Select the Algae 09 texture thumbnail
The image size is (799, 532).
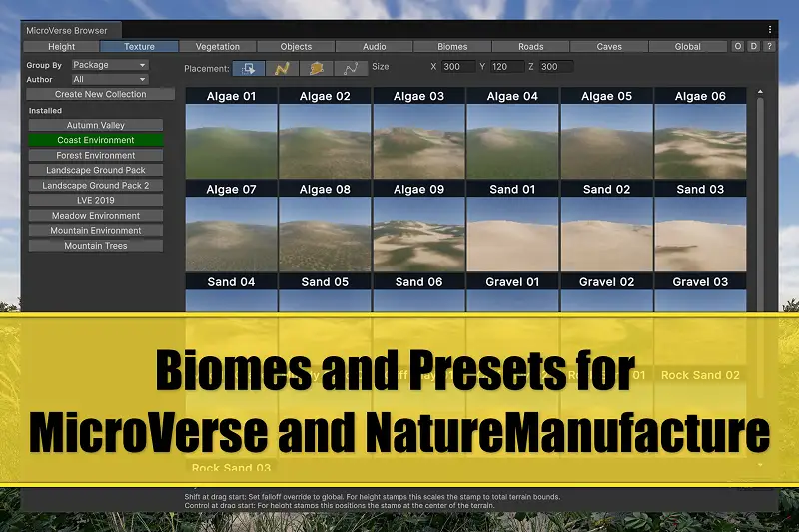pyautogui.click(x=418, y=235)
